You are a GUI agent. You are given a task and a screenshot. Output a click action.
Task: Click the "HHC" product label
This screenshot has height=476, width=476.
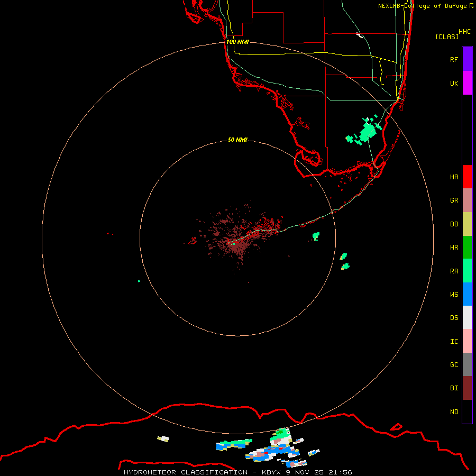464,32
